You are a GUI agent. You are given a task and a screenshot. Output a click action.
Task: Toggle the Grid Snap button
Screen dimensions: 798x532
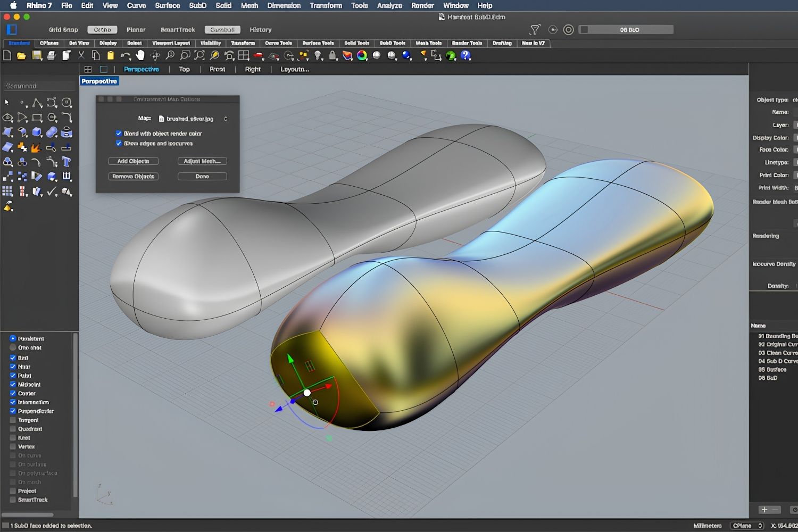tap(63, 30)
